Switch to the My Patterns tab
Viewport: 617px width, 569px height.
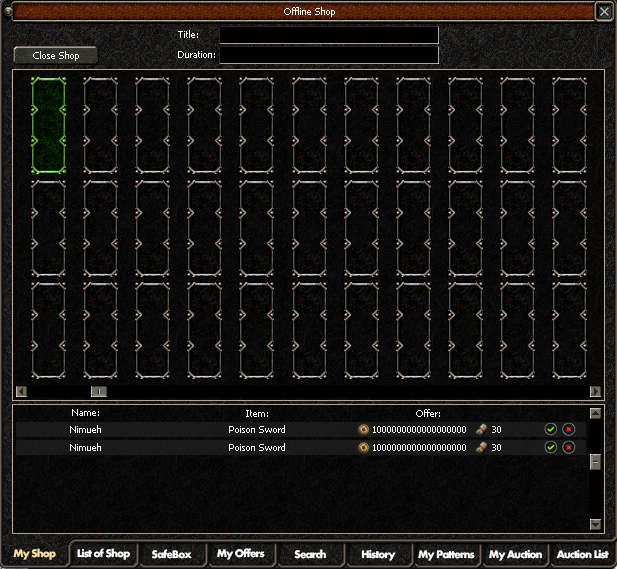[x=446, y=554]
